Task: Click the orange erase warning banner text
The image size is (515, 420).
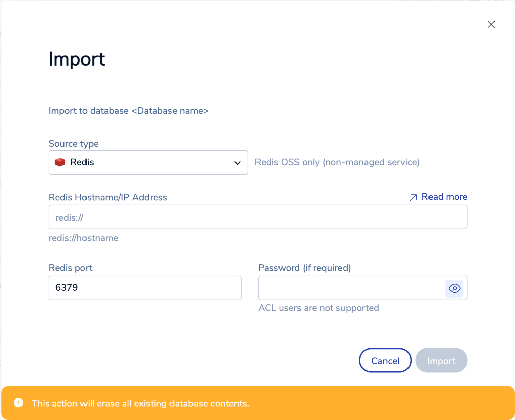Action: click(140, 403)
